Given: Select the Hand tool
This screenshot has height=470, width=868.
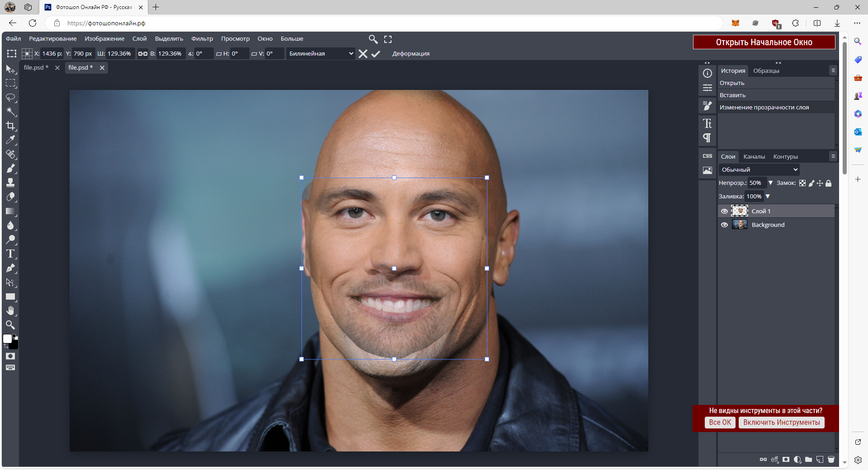Looking at the screenshot, I should coord(11,310).
